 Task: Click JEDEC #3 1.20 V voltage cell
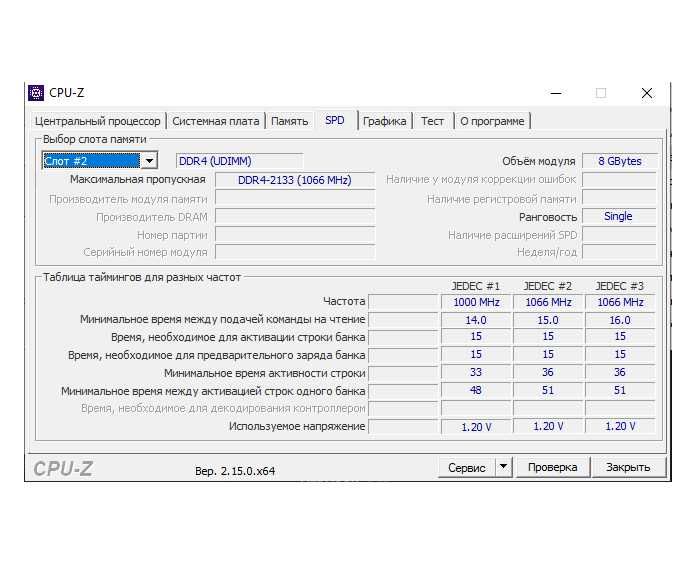[x=620, y=426]
